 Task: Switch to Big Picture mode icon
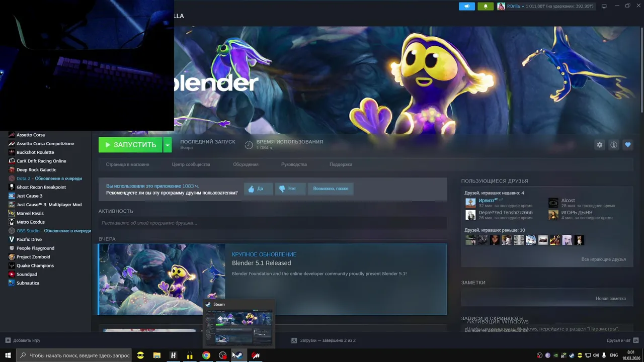pyautogui.click(x=604, y=6)
